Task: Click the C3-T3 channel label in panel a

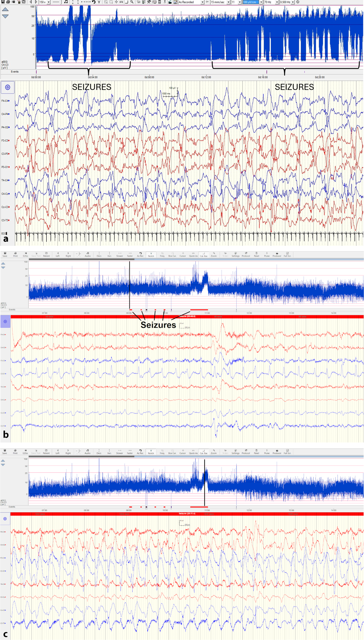Action: [5, 220]
